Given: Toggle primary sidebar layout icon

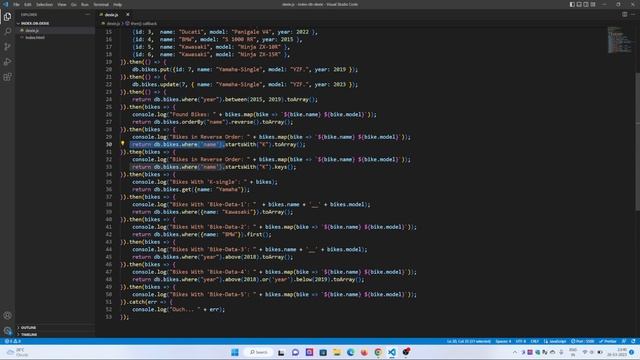Looking at the screenshot, I should [572, 4].
